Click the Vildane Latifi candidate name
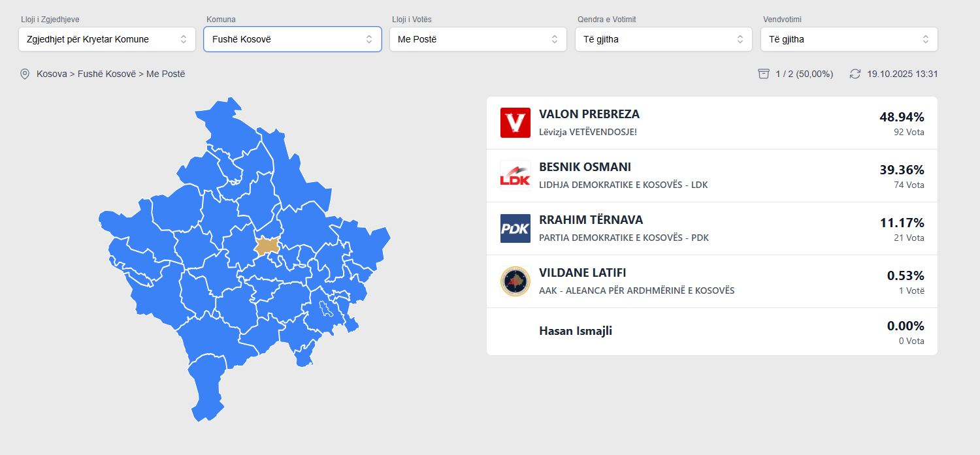This screenshot has height=455, width=980. point(582,273)
